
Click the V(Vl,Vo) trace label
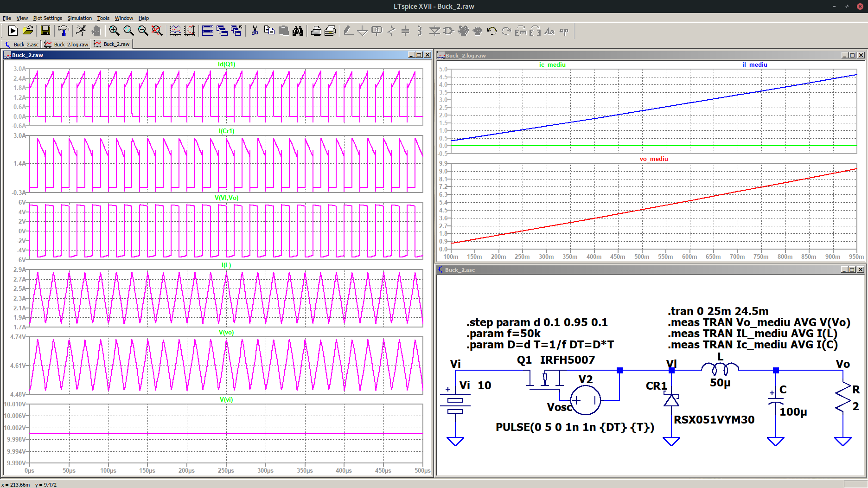226,198
